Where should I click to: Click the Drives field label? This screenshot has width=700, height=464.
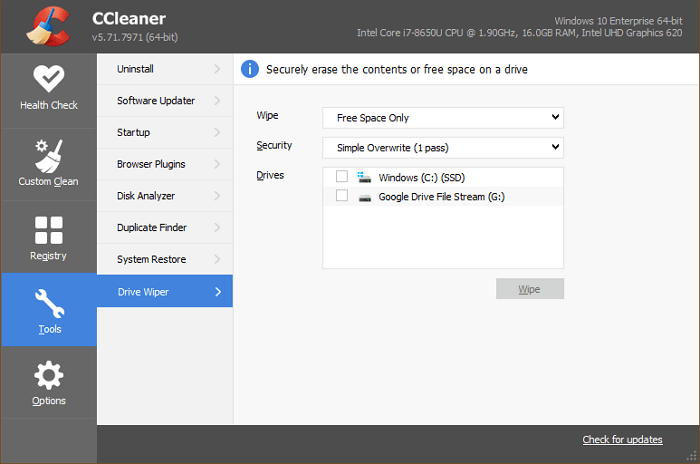coord(270,175)
